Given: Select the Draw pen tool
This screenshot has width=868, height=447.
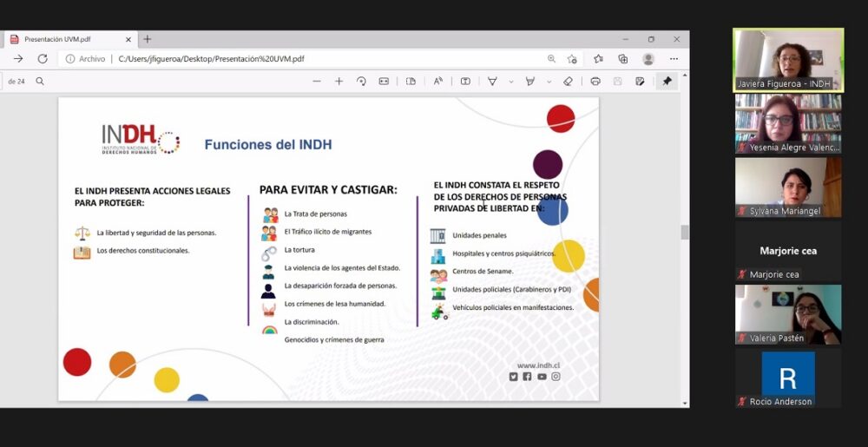Looking at the screenshot, I should [x=492, y=82].
